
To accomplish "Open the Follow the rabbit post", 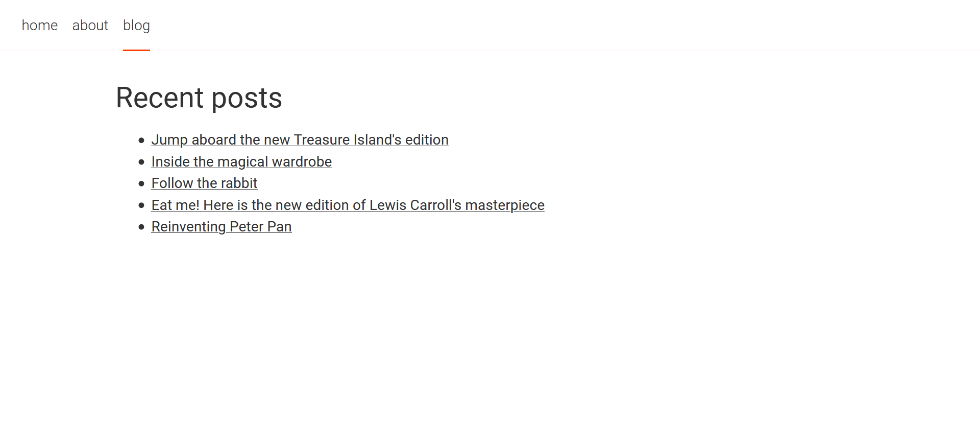I will coord(204,183).
